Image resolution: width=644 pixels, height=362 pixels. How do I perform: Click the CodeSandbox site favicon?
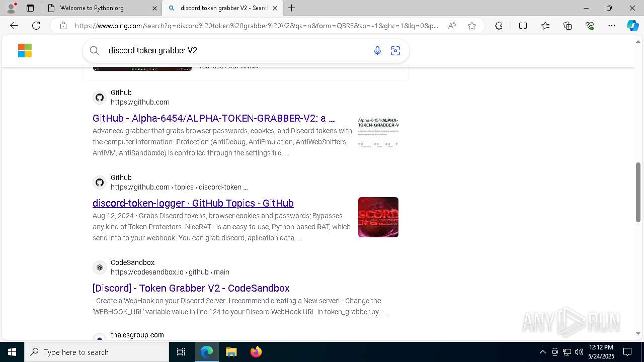coord(100,267)
